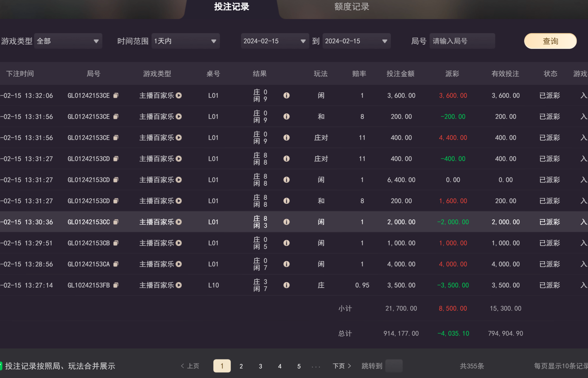Click the 共355条 record count text

point(472,366)
